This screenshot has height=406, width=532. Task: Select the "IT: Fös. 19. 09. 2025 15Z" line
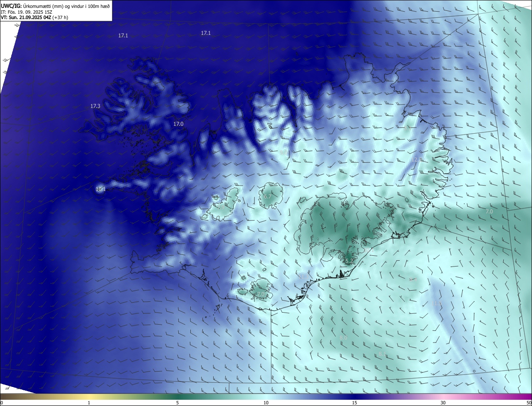click(x=27, y=12)
